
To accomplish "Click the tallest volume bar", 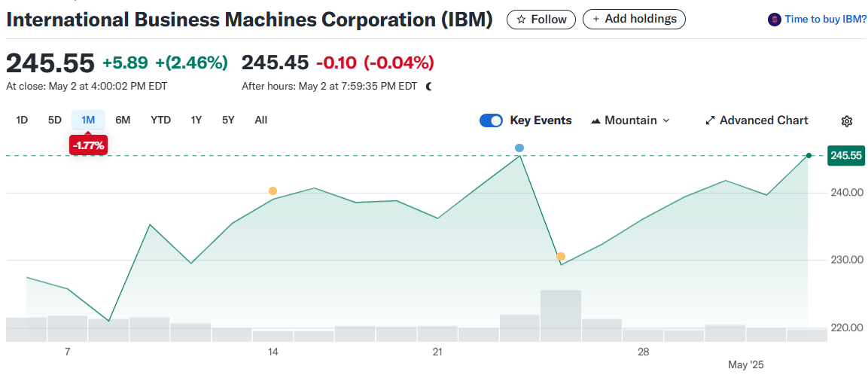I will (561, 316).
